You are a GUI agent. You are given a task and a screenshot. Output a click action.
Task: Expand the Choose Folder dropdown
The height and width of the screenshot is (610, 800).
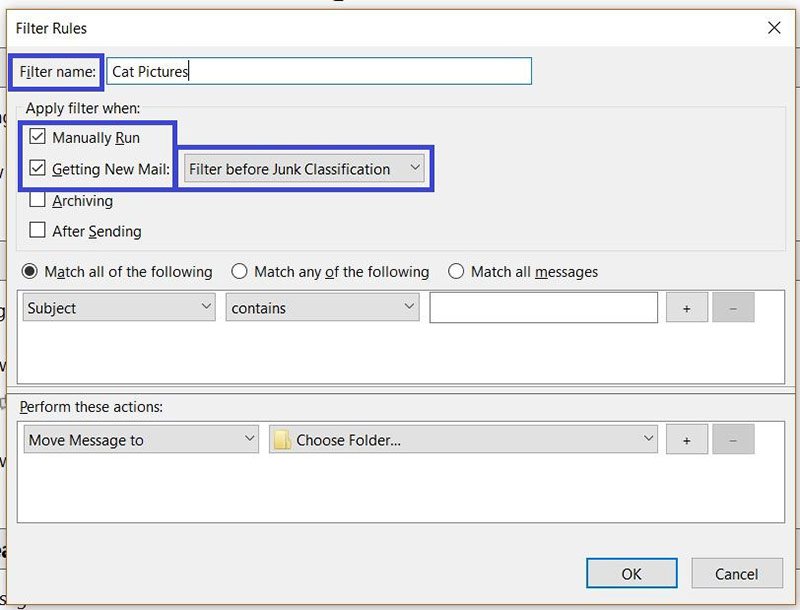click(463, 440)
